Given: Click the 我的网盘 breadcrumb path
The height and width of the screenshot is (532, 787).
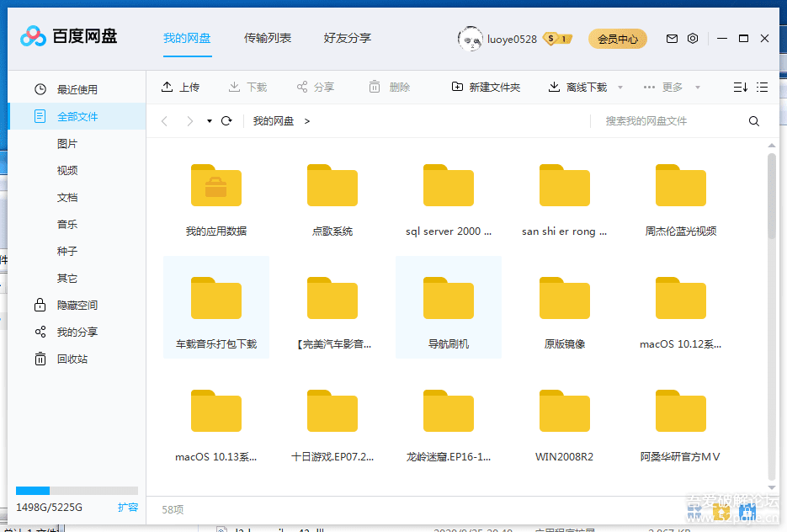Looking at the screenshot, I should coord(273,121).
